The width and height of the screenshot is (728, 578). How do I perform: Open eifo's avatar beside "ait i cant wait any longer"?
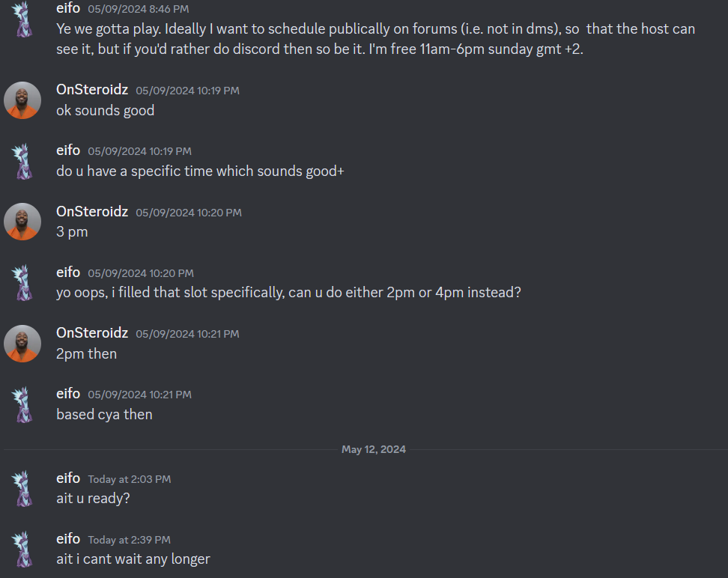click(x=22, y=549)
